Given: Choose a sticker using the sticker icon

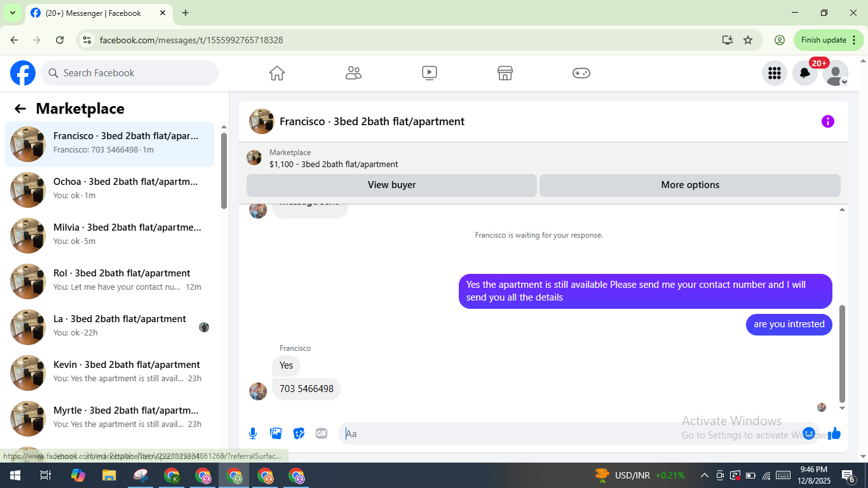Looking at the screenshot, I should pos(299,433).
